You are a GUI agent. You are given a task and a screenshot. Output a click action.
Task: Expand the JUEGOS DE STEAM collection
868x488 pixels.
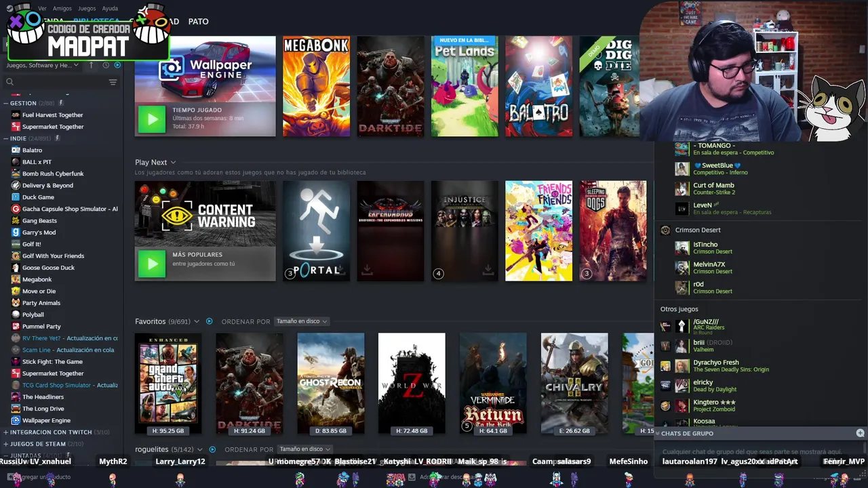coord(6,444)
